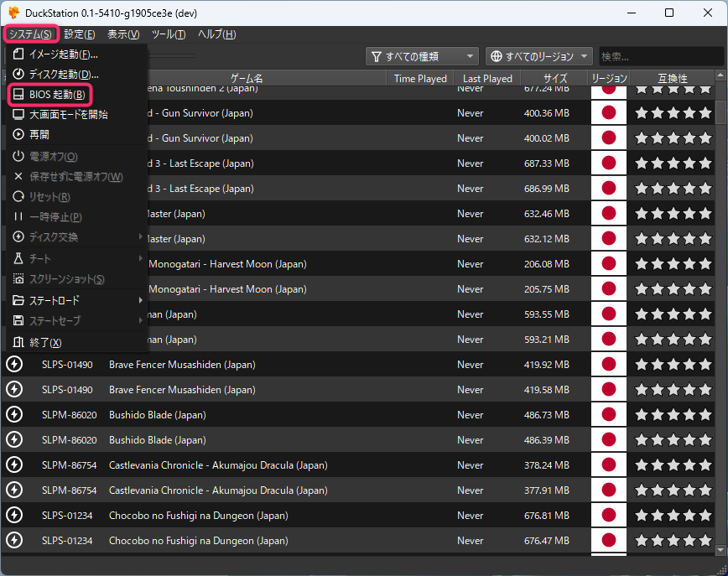The image size is (728, 576).
Task: Select the Bushido Blade title on the 486.39 MB row
Action: click(x=158, y=439)
